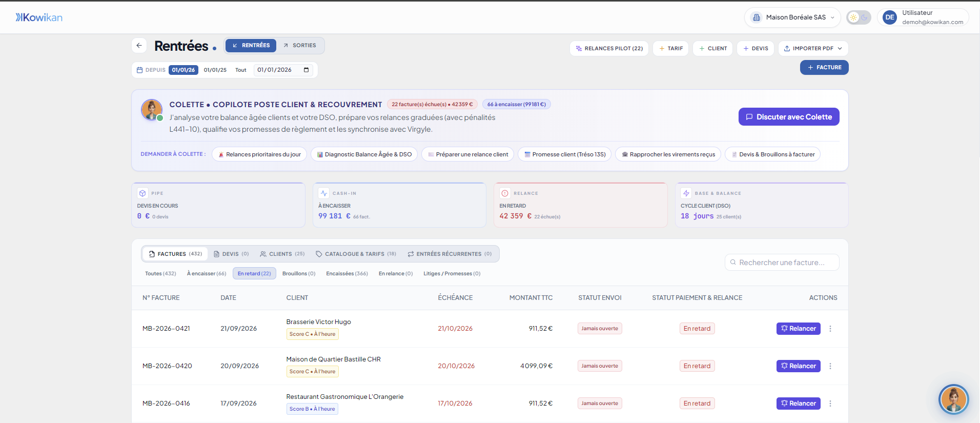
Task: Toggle the light/dark theme switch
Action: pyautogui.click(x=859, y=17)
